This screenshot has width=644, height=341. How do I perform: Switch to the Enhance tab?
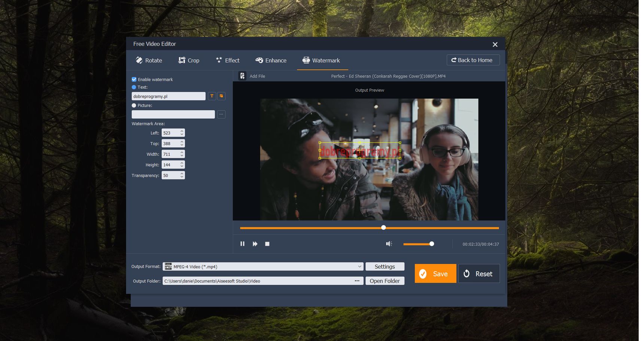click(x=271, y=60)
